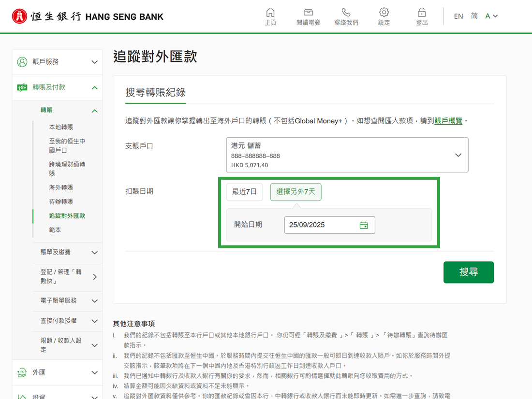Click the Home icon in top navigation

(x=270, y=13)
